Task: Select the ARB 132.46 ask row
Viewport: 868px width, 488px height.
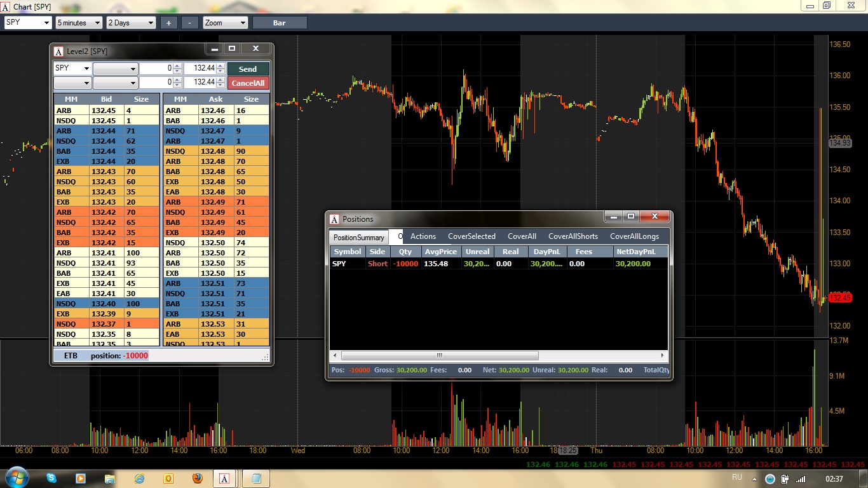Action: click(217, 111)
